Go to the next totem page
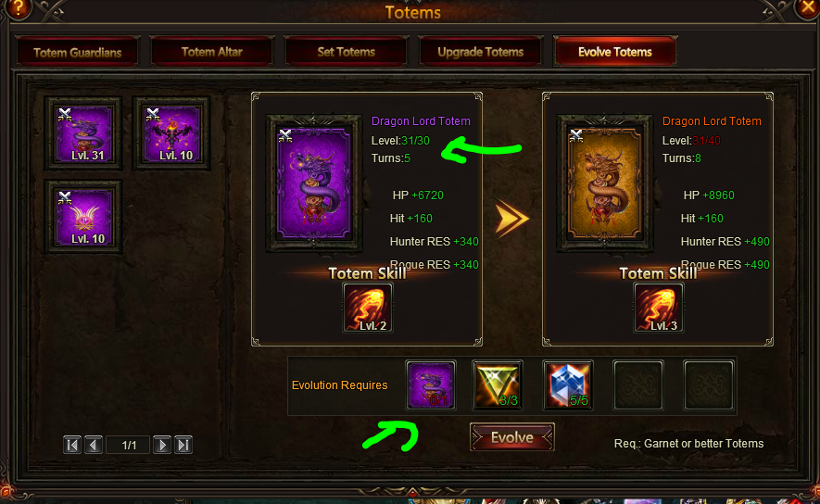This screenshot has width=820, height=504. [162, 445]
